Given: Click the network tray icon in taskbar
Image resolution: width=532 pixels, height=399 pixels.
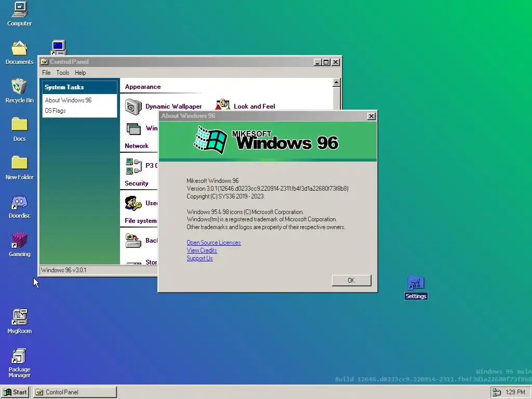Looking at the screenshot, I should (497, 392).
